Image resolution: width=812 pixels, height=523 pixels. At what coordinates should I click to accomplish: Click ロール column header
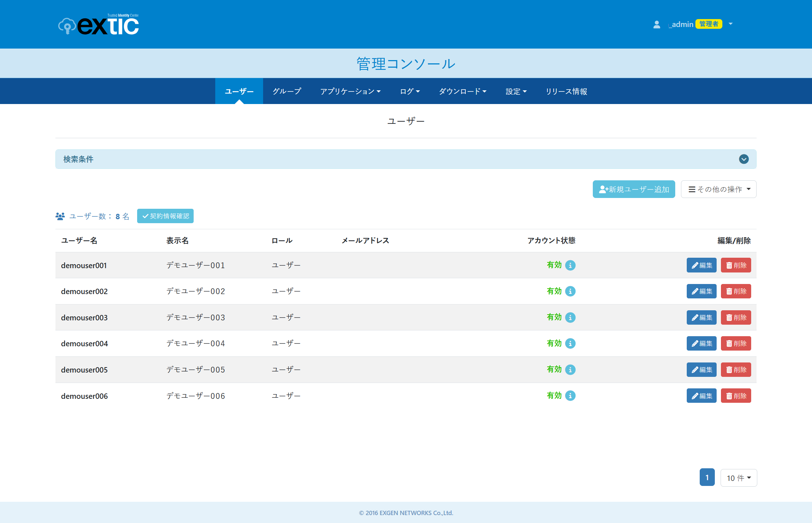pos(282,240)
